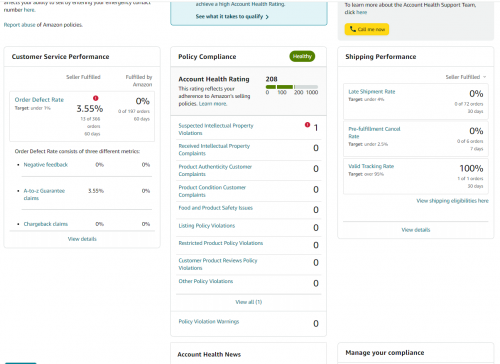The width and height of the screenshot is (500, 364).
Task: Click the Fulfilled by Amazon column header
Action: [139, 81]
